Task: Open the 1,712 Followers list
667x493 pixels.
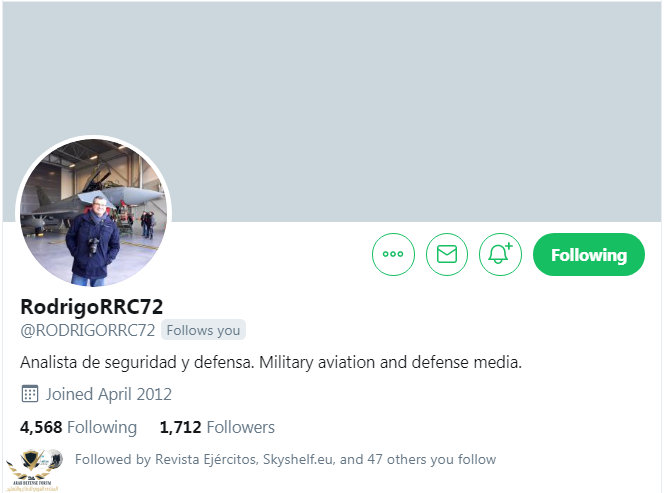Action: [217, 427]
